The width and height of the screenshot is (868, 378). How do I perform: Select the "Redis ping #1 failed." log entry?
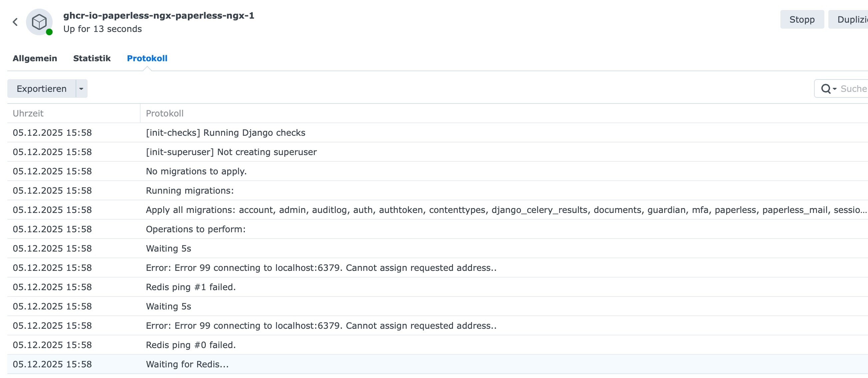click(191, 287)
